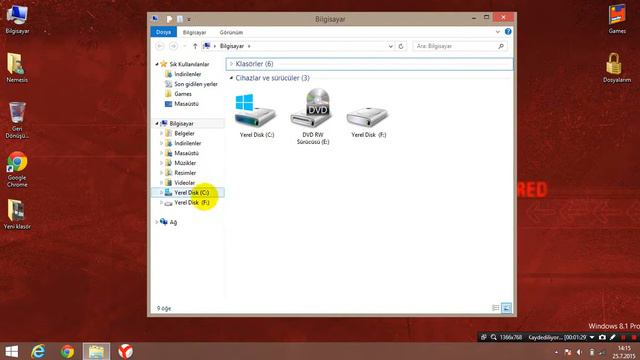Image resolution: width=640 pixels, height=360 pixels.
Task: Expand the Klasörler (6) group
Action: pyautogui.click(x=231, y=64)
